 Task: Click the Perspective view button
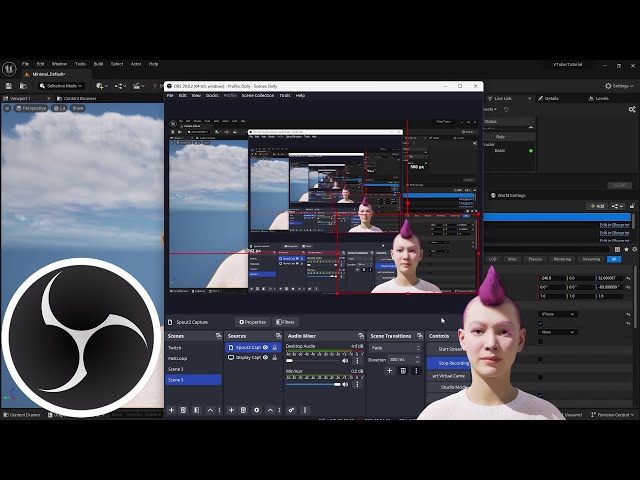(31, 108)
